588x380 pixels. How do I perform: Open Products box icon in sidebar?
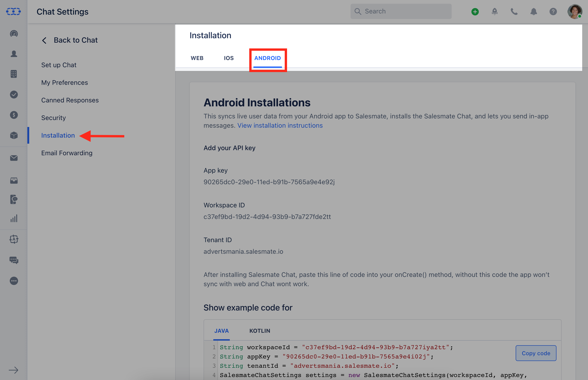(14, 135)
